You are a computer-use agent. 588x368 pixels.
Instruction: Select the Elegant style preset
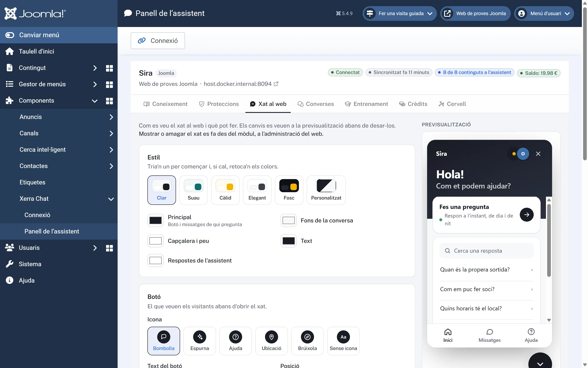tap(257, 190)
